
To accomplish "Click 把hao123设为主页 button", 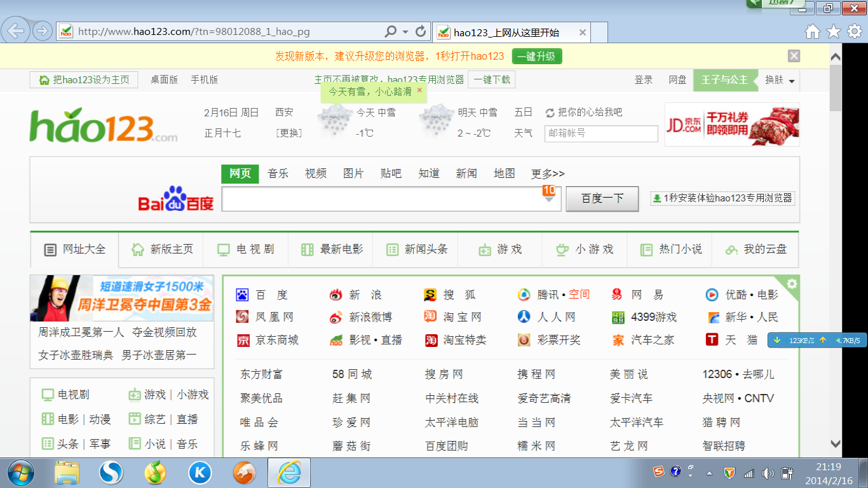I will click(85, 79).
